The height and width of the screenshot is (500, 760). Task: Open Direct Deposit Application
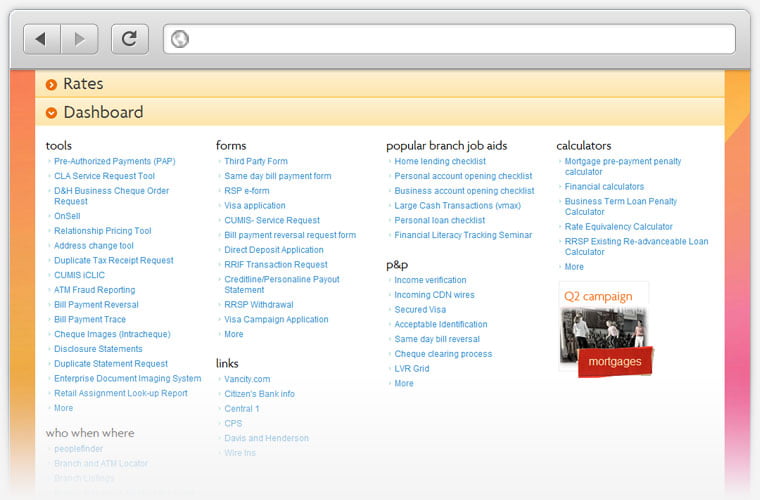(273, 250)
